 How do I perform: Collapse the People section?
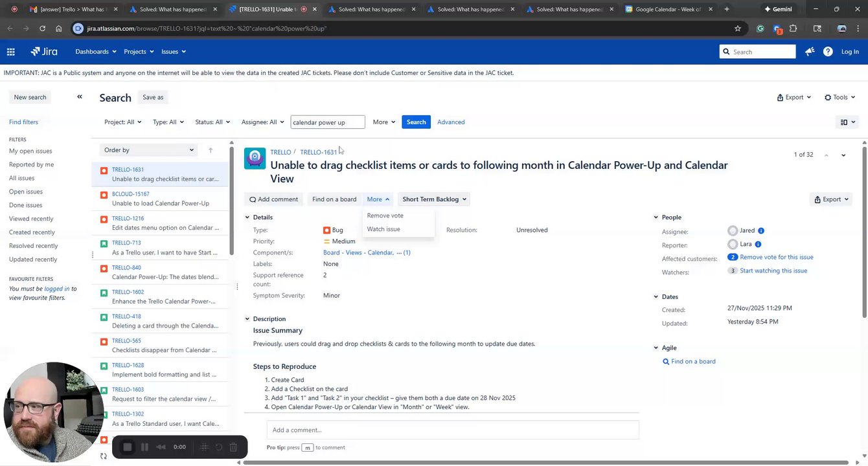[656, 217]
